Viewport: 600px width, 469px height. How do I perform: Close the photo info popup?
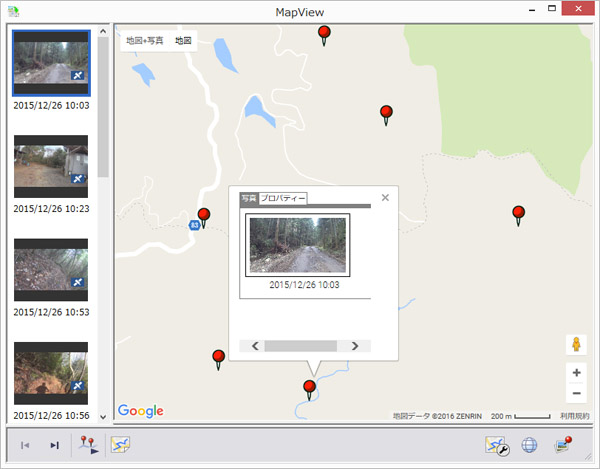[385, 197]
